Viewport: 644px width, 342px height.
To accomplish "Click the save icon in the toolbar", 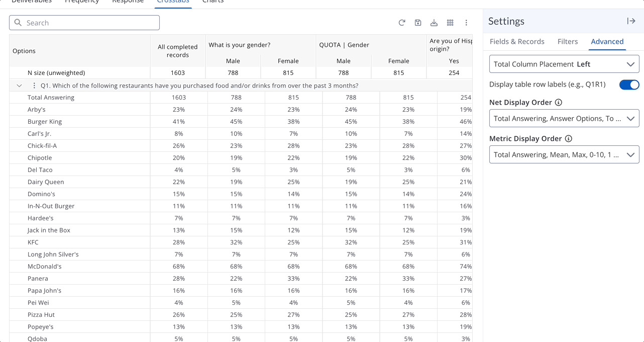I will pyautogui.click(x=418, y=23).
